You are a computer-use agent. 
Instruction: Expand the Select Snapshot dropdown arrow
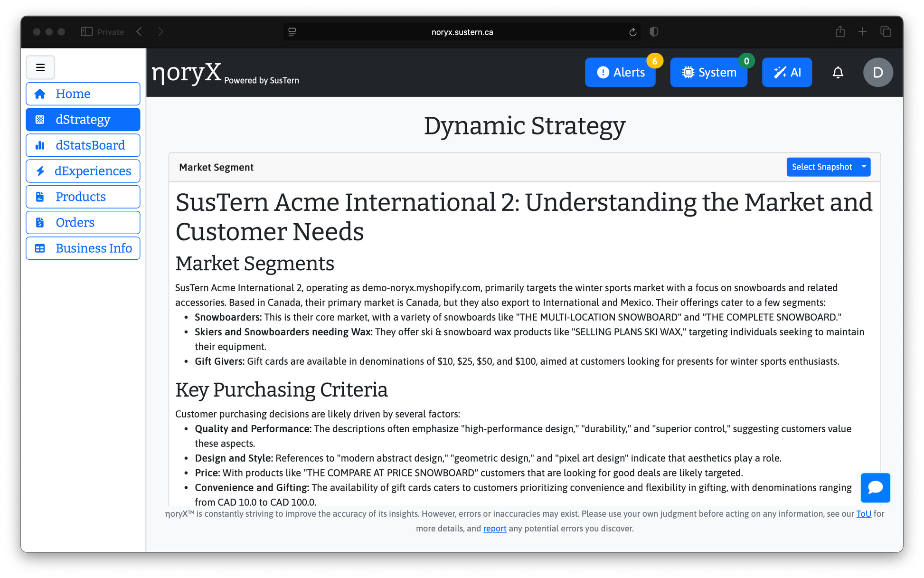point(864,167)
